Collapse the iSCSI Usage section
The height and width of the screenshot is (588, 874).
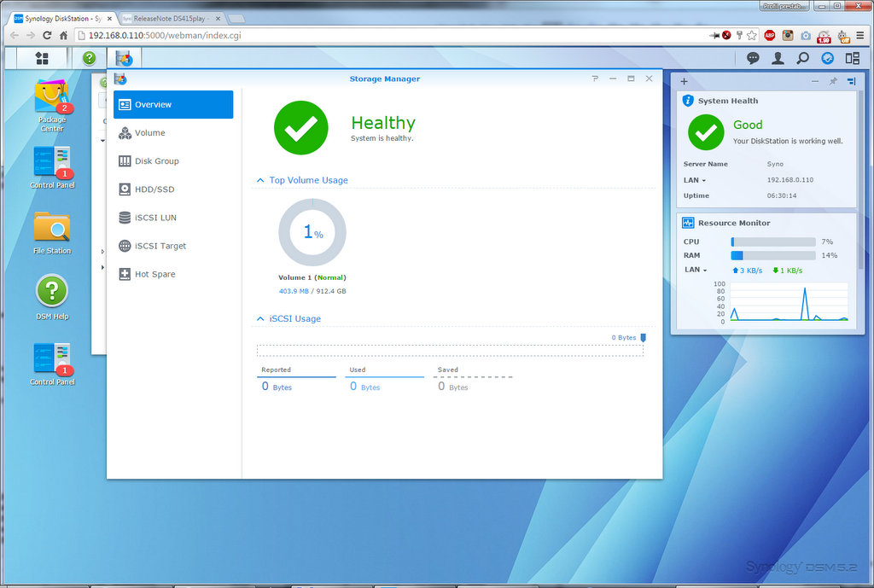point(260,319)
